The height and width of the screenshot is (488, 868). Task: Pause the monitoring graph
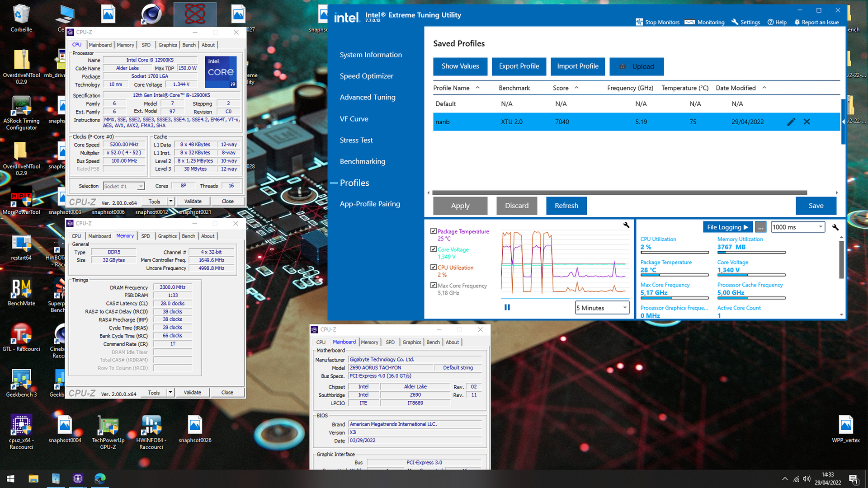point(507,307)
